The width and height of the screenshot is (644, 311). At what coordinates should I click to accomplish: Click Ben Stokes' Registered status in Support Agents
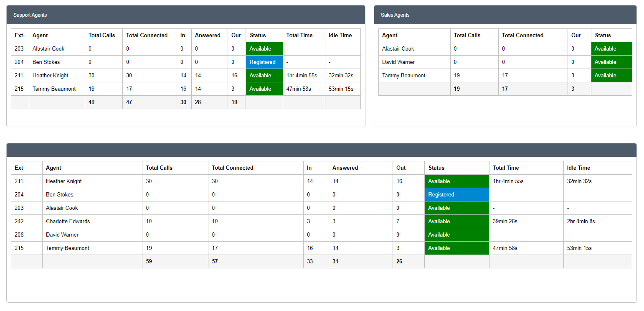click(x=264, y=62)
